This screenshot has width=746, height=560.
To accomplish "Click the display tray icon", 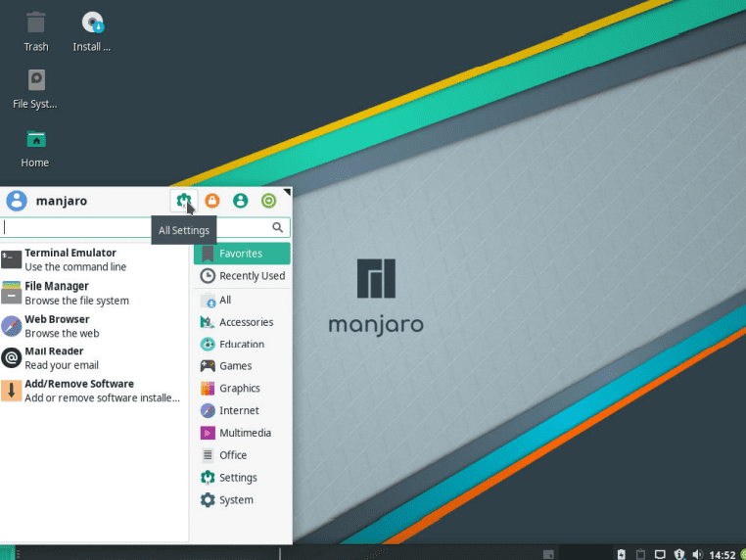I will tap(660, 554).
